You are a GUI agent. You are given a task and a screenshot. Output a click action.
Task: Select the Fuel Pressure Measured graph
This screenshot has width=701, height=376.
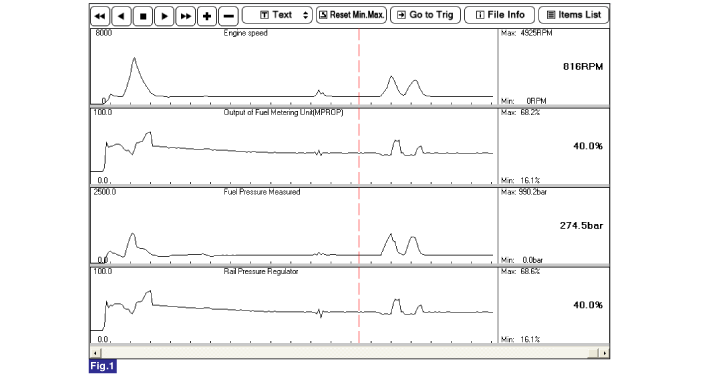(x=294, y=226)
